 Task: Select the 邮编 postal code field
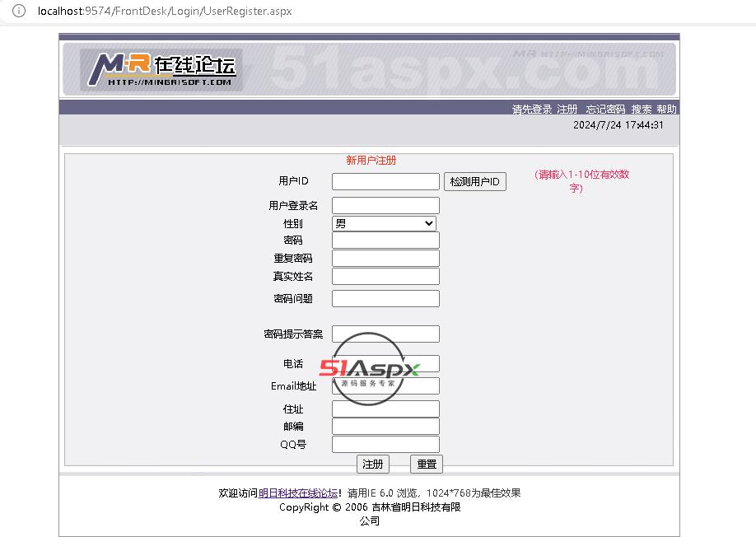pyautogui.click(x=385, y=427)
